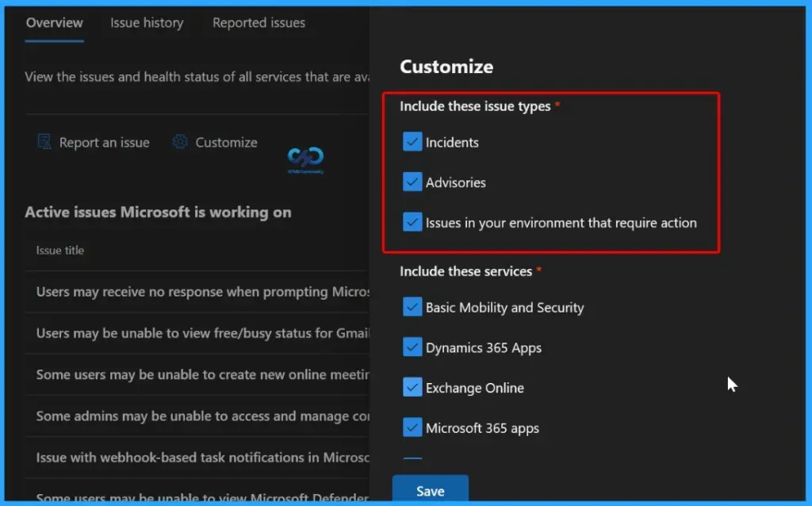Screen dimensions: 812x506
Task: Click the Exchange Online label text
Action: (x=475, y=388)
